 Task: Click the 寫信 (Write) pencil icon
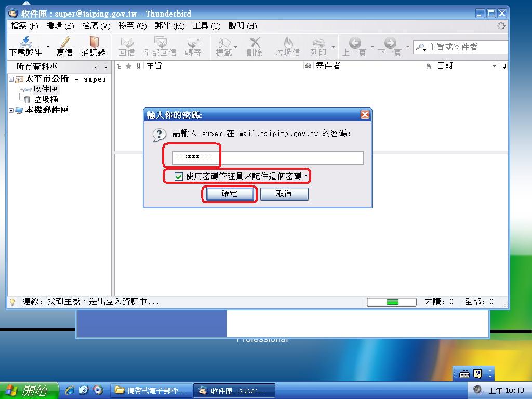pyautogui.click(x=64, y=43)
